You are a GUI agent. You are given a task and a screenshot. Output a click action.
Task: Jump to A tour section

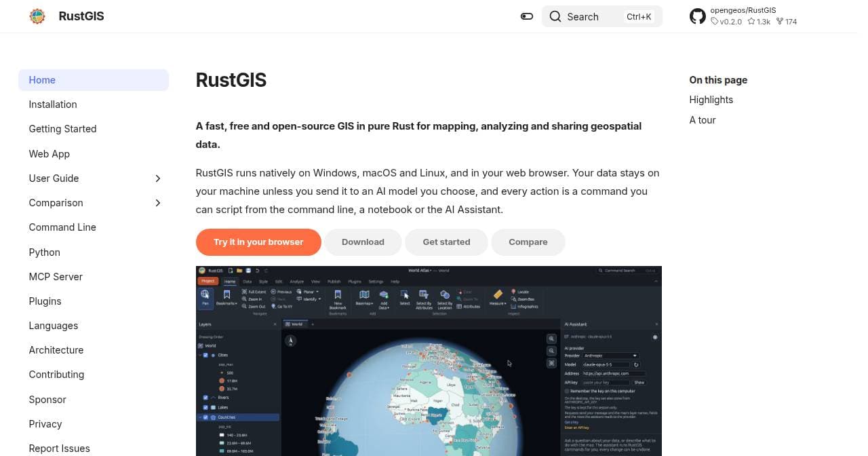coord(703,120)
